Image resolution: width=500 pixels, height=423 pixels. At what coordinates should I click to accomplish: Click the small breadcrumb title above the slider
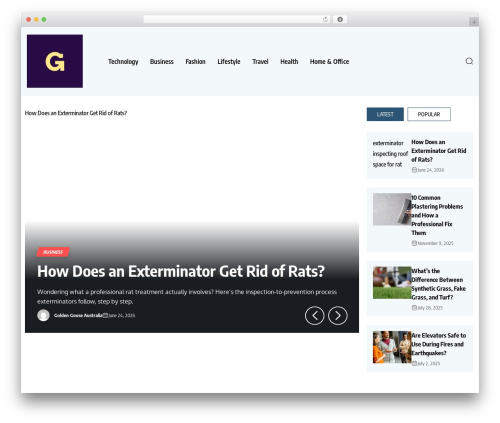click(76, 113)
